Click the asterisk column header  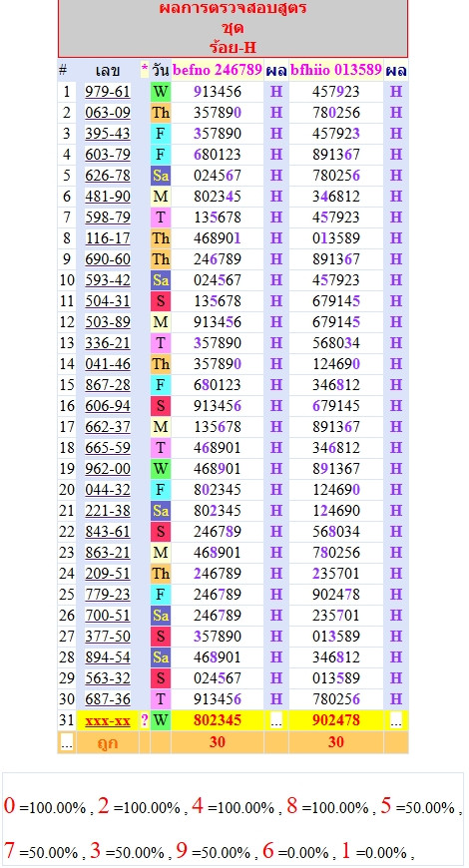(145, 70)
